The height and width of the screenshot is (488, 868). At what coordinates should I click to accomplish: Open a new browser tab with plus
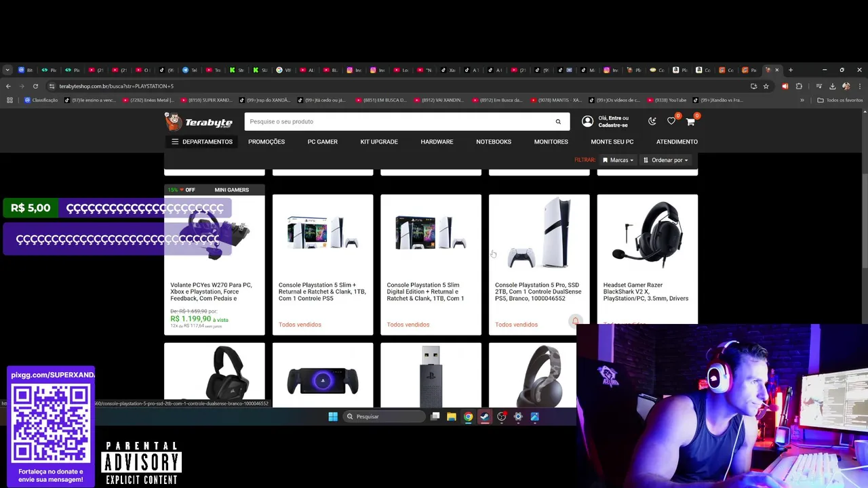tap(790, 70)
